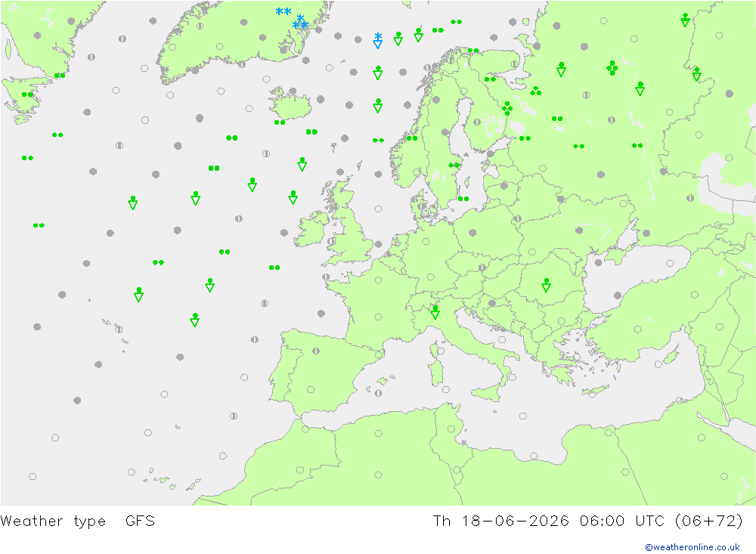Click the green rain dots on Iceland's south coast

click(280, 122)
